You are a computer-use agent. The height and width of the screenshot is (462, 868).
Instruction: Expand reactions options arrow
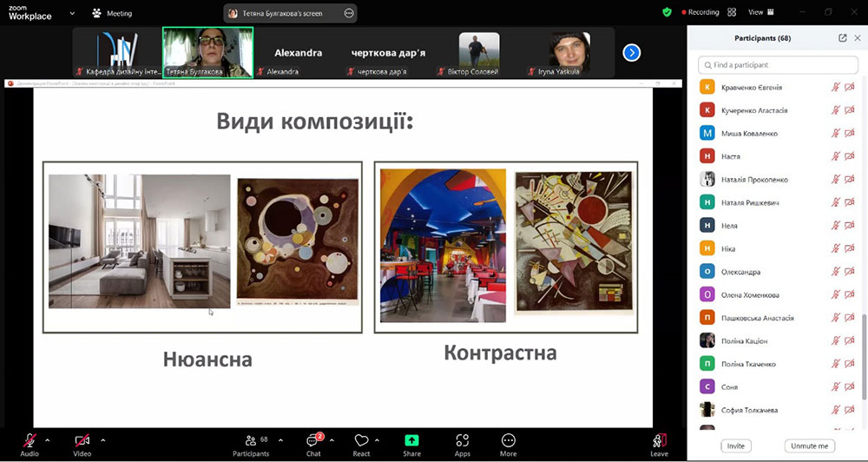tap(377, 440)
